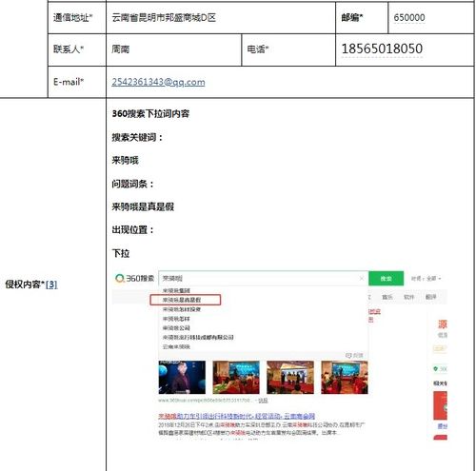
Task: Select the 来骑哦公司 suggestion
Action: click(x=176, y=328)
